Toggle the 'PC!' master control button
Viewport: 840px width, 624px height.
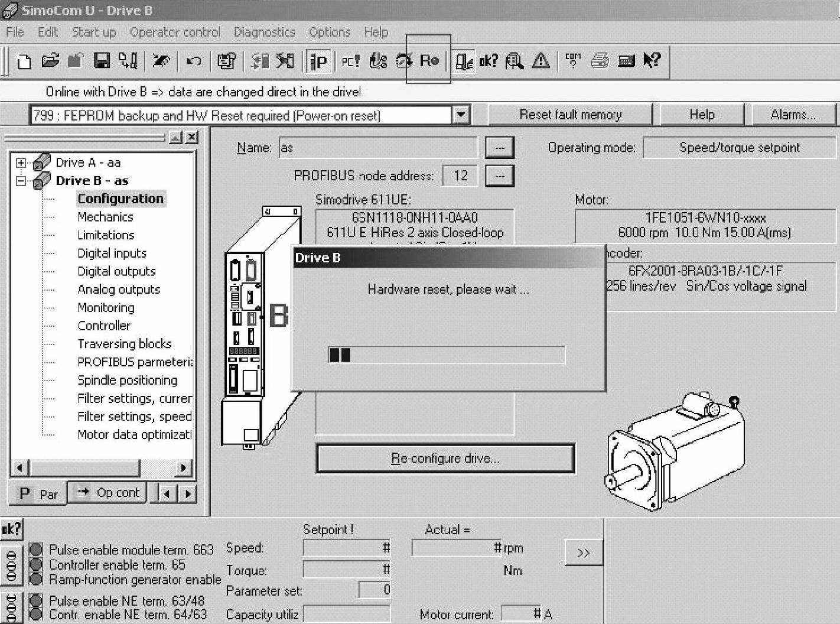coord(350,61)
